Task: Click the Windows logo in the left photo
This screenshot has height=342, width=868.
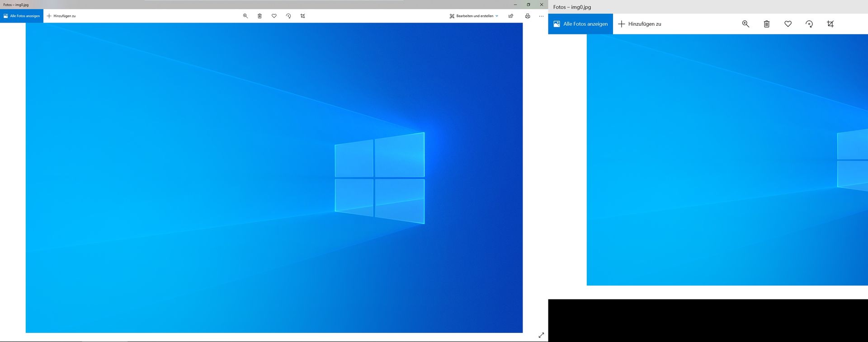Action: coord(379,178)
